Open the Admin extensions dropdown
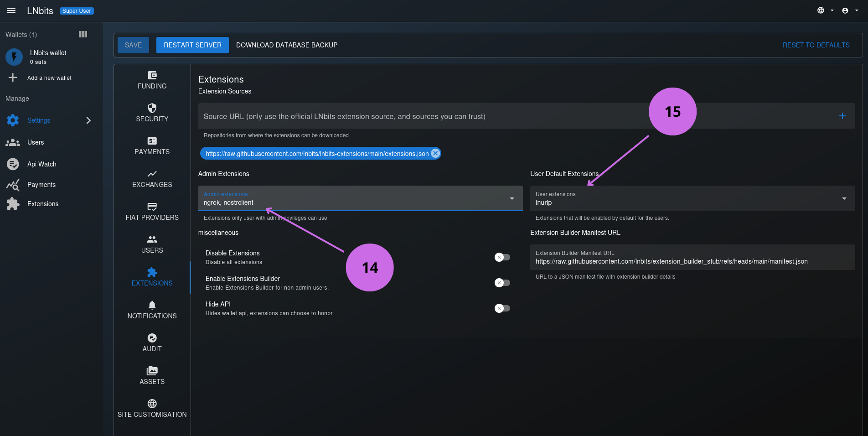This screenshot has width=868, height=436. pyautogui.click(x=511, y=198)
